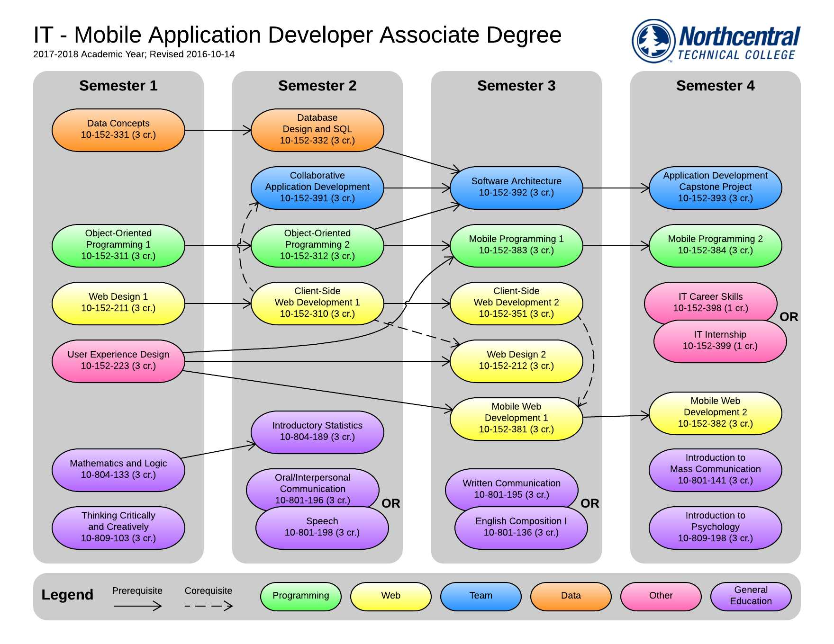Select the Data Concepts course node
Viewport: 834px width, 644px height.
[118, 130]
